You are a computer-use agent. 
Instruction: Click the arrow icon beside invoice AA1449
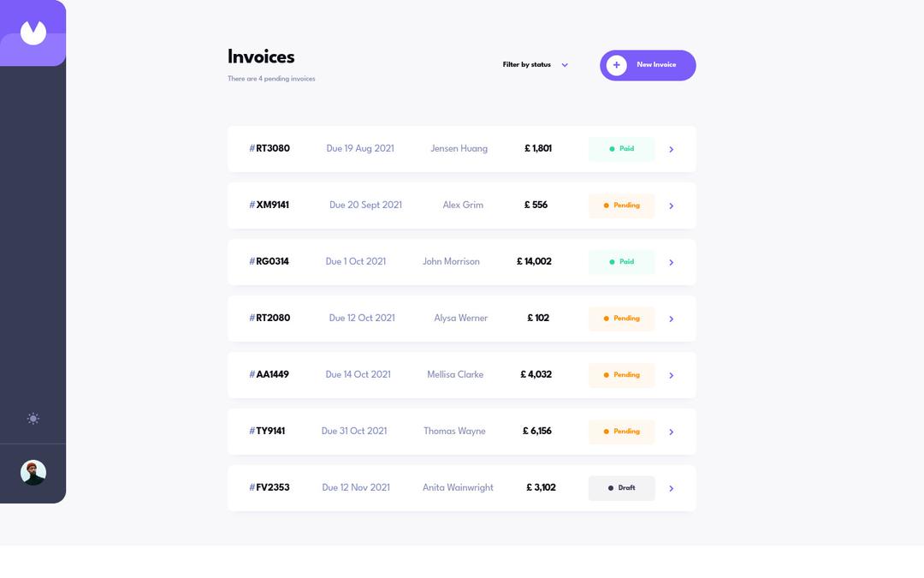(x=671, y=375)
